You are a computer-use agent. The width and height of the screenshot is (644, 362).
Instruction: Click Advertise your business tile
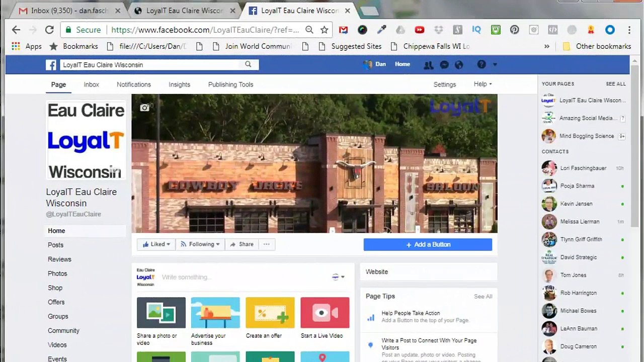coord(215,321)
